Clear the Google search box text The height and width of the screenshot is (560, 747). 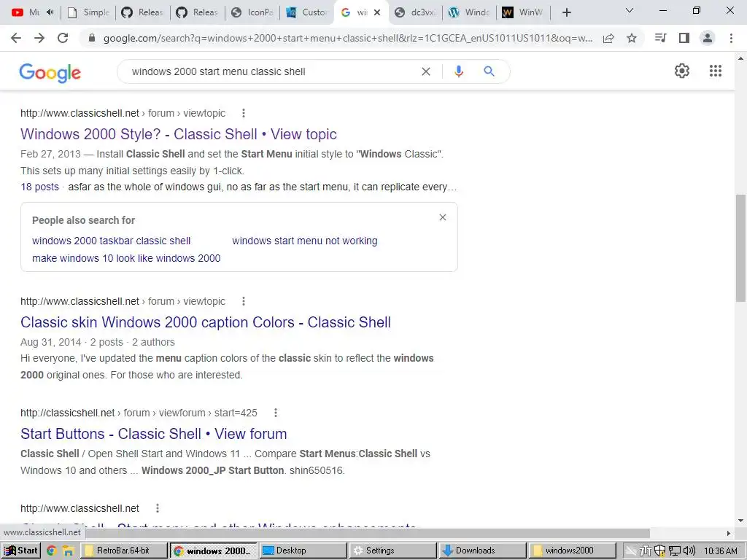(x=426, y=71)
